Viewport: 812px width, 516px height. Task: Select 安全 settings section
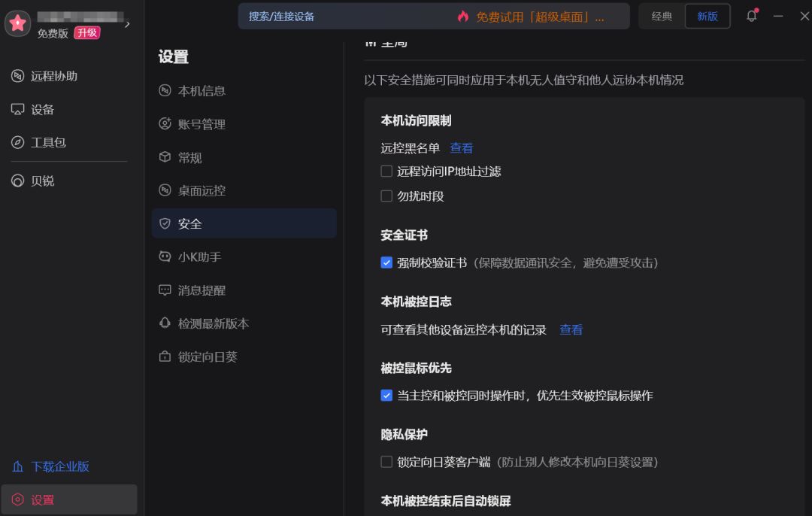[x=244, y=223]
